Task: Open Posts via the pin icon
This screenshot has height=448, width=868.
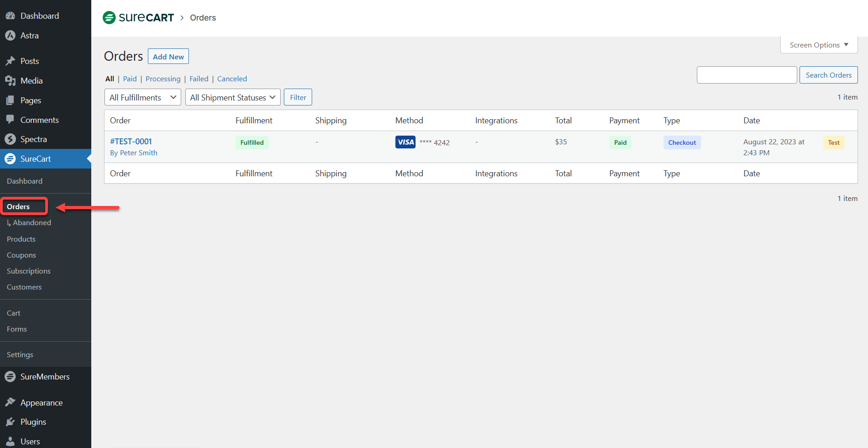Action: click(x=10, y=61)
